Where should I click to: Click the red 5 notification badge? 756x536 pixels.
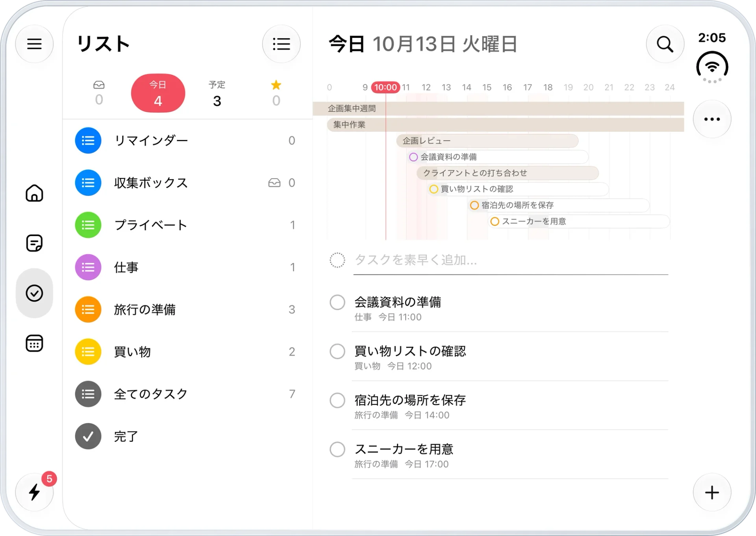point(49,478)
